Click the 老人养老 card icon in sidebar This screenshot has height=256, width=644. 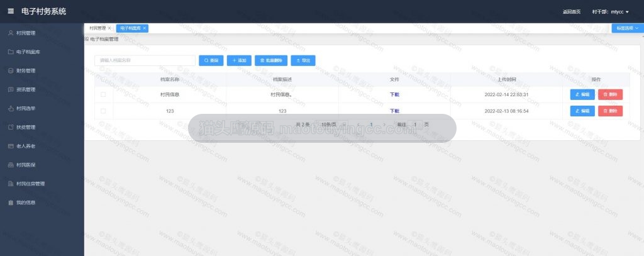(x=11, y=146)
